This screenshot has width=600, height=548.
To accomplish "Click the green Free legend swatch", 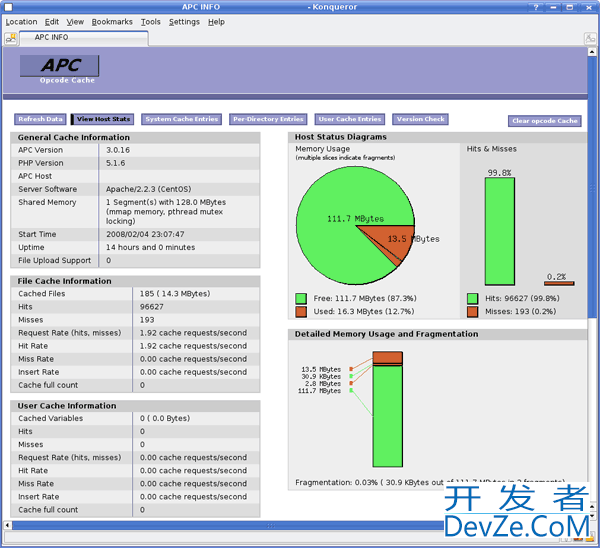I will click(x=301, y=298).
